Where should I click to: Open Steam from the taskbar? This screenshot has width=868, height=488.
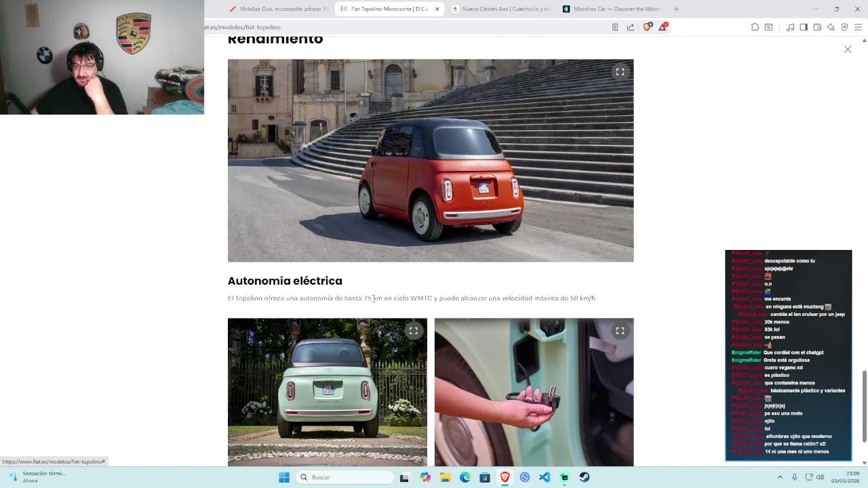pos(585,477)
